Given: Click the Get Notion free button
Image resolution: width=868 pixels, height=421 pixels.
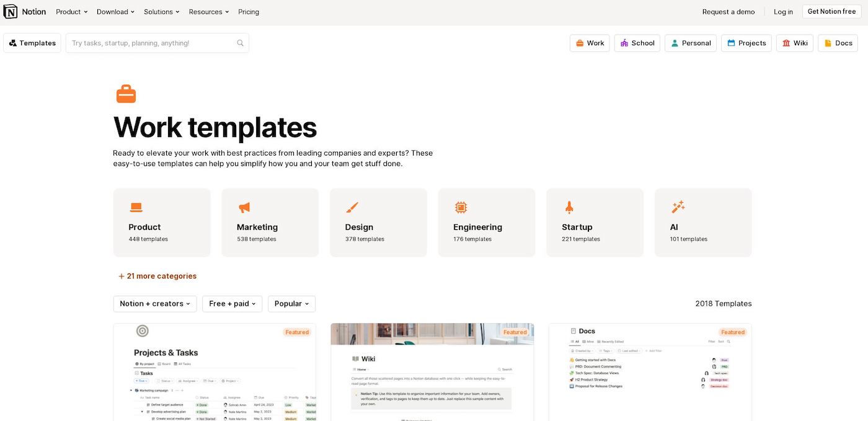Looking at the screenshot, I should click(831, 11).
